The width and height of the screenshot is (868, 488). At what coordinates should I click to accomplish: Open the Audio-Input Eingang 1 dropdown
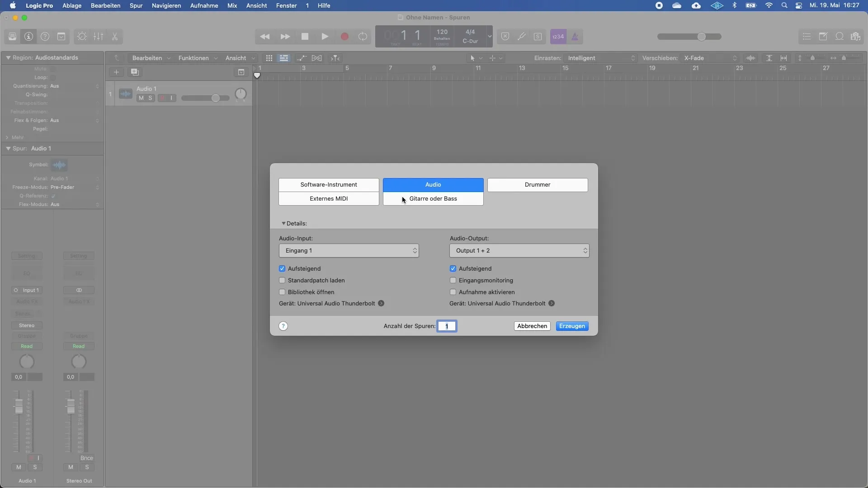[349, 251]
